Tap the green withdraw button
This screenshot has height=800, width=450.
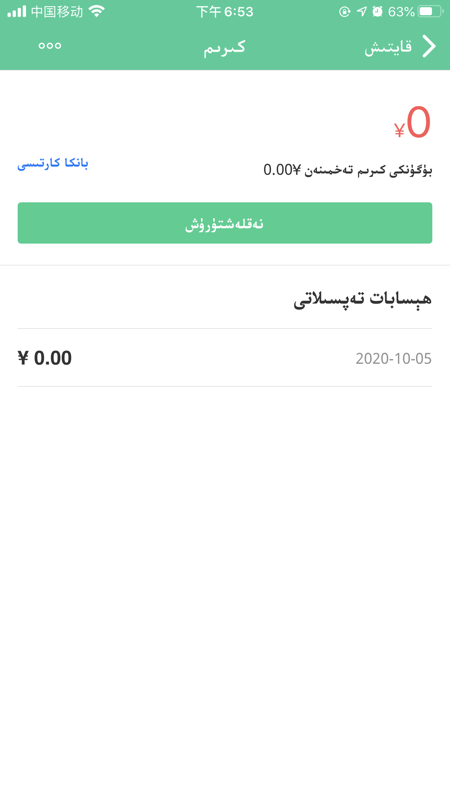pos(225,223)
